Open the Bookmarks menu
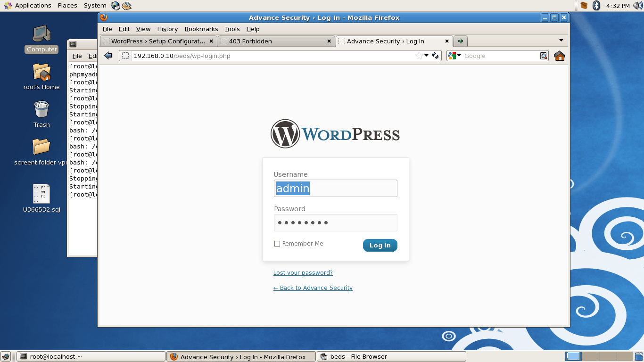The height and width of the screenshot is (362, 644). [x=201, y=29]
